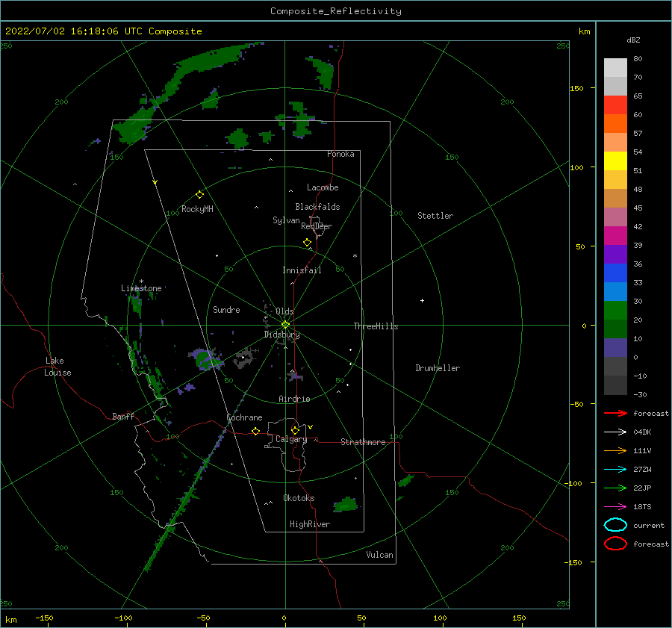Screen dimensions: 672x628
Task: Select the yellow diamond marker under Cochrane
Action: 255,432
